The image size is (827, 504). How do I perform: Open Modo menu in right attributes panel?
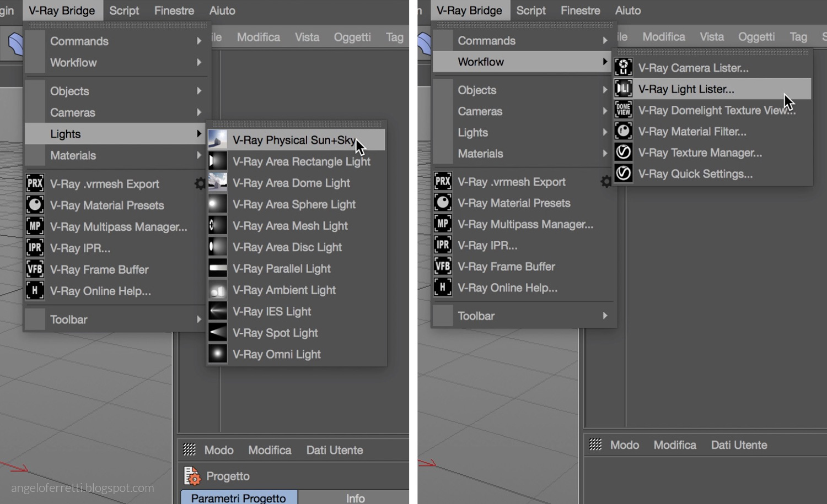(625, 445)
